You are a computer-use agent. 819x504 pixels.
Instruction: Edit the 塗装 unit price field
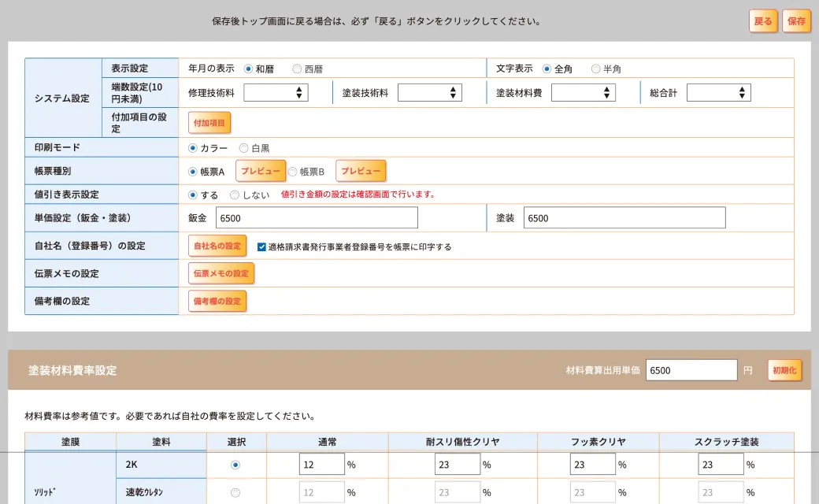click(x=624, y=218)
